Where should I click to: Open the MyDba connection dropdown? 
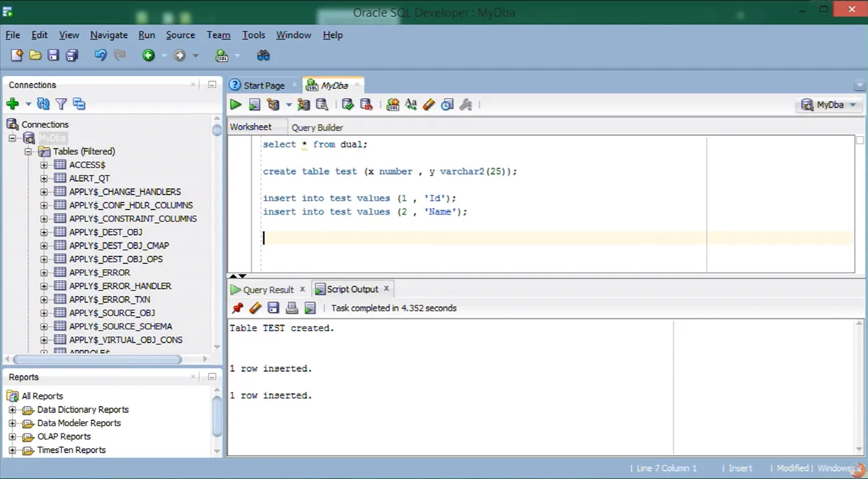(829, 105)
